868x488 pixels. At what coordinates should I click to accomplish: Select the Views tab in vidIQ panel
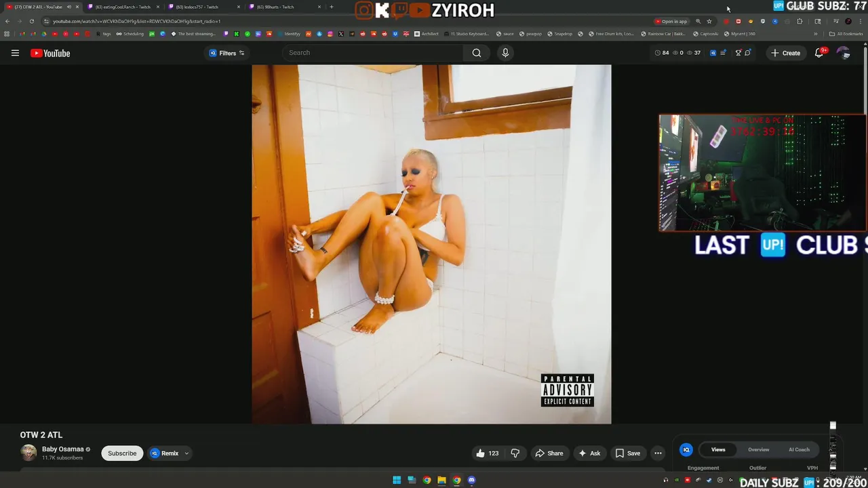click(x=718, y=449)
